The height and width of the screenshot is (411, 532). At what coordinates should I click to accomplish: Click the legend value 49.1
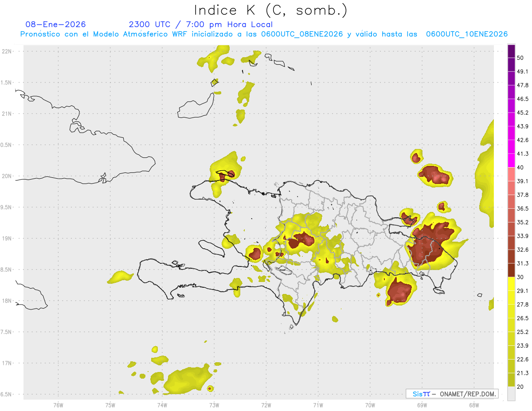coord(523,71)
